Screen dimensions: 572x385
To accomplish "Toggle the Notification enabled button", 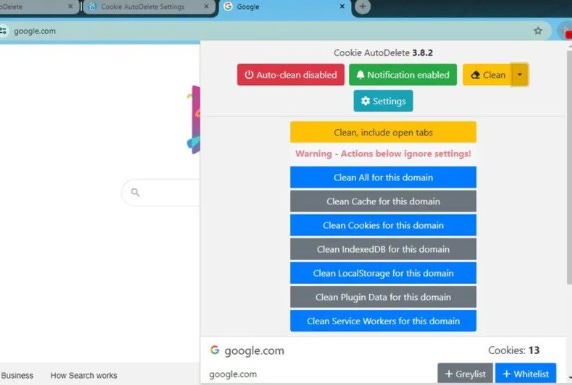I will (x=403, y=75).
